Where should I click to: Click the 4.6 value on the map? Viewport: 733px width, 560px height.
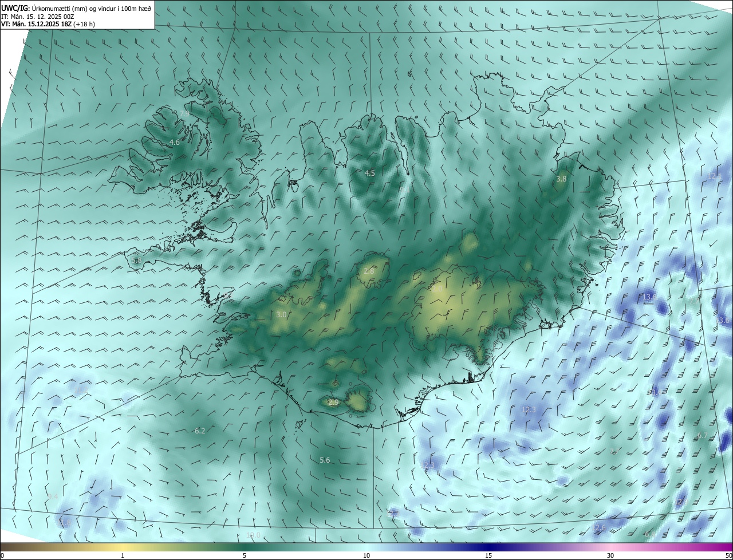175,142
